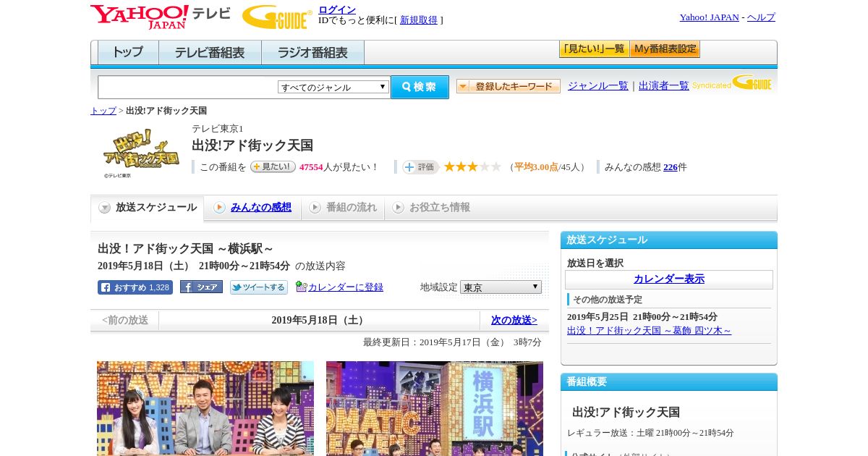868x456 pixels.
Task: Click 放送スケジュール side panel header
Action: (x=669, y=240)
